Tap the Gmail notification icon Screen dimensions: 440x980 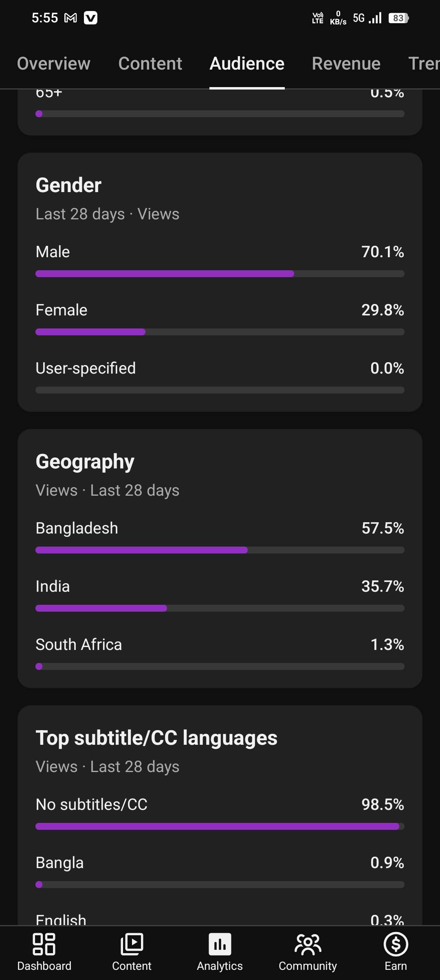tap(70, 18)
